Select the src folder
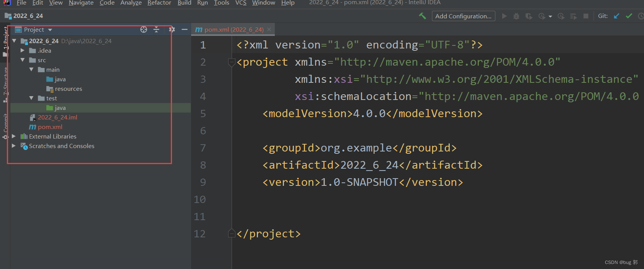Image resolution: width=644 pixels, height=269 pixels. point(38,60)
